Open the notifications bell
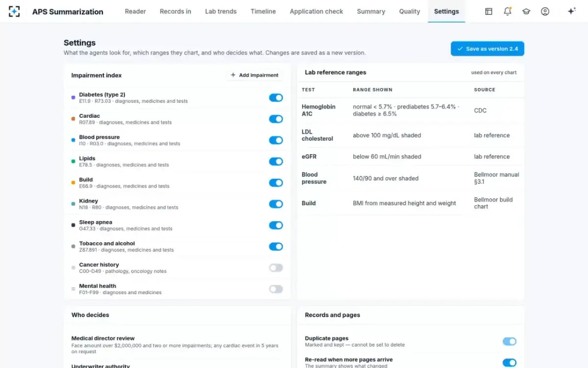Screen dimensions: 588x368 pyautogui.click(x=508, y=11)
